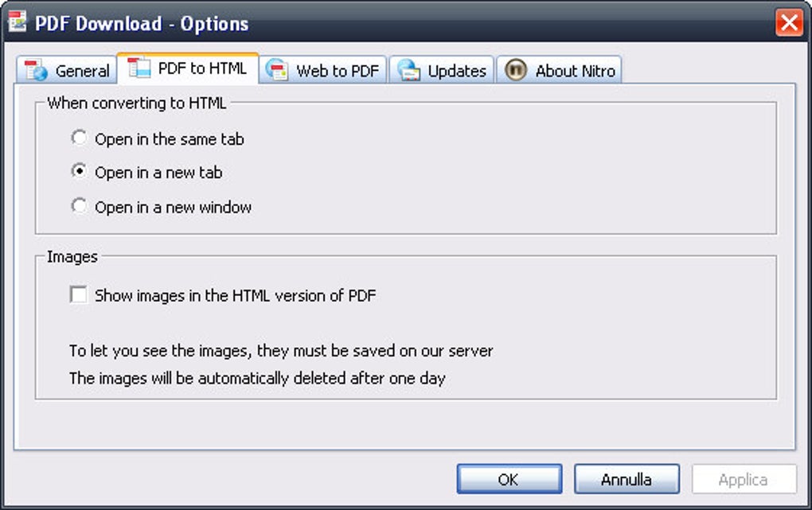The image size is (812, 510).
Task: Click the Applica apply button
Action: (744, 479)
